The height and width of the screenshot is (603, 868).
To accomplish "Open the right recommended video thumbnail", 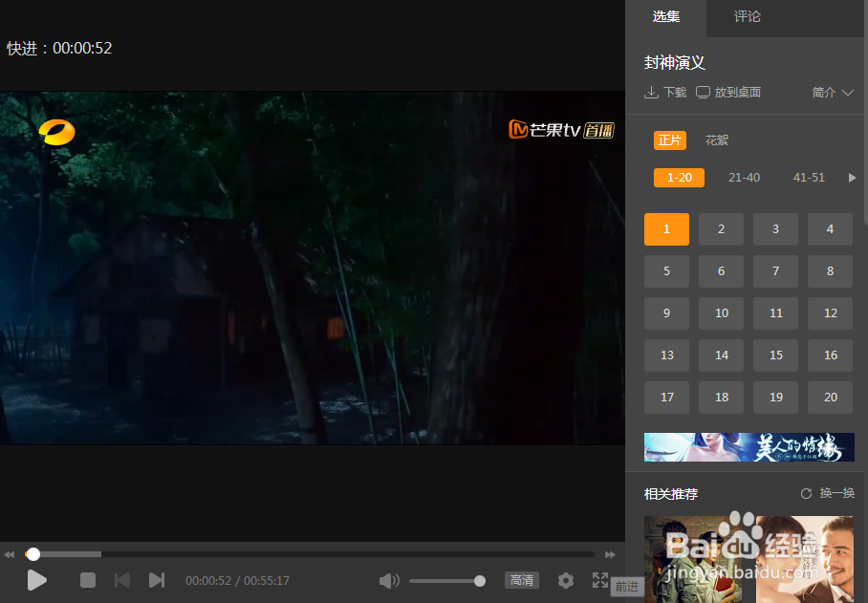I will [x=806, y=559].
